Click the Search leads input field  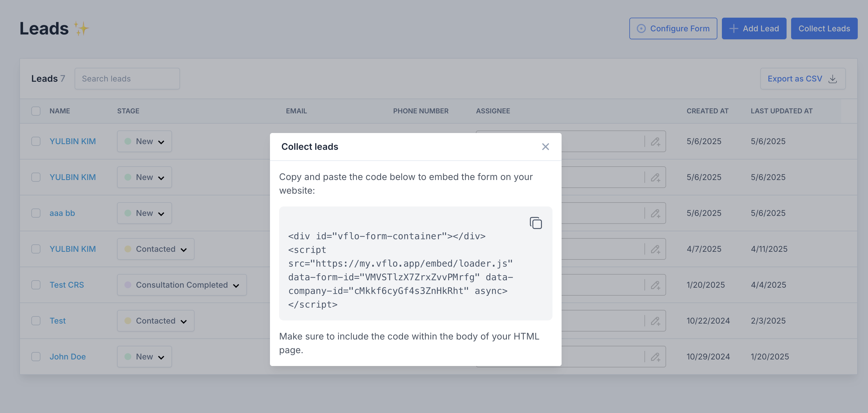127,79
